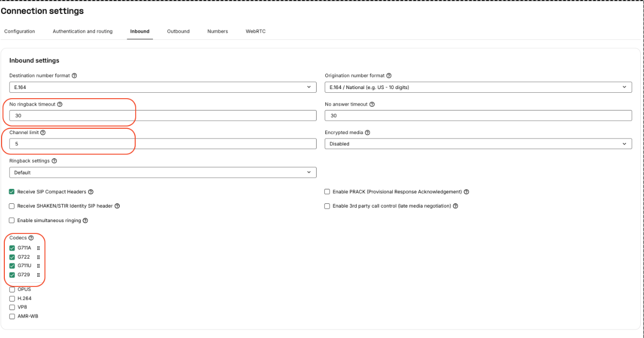644x338 pixels.
Task: Go to the WebRTC tab
Action: (255, 31)
